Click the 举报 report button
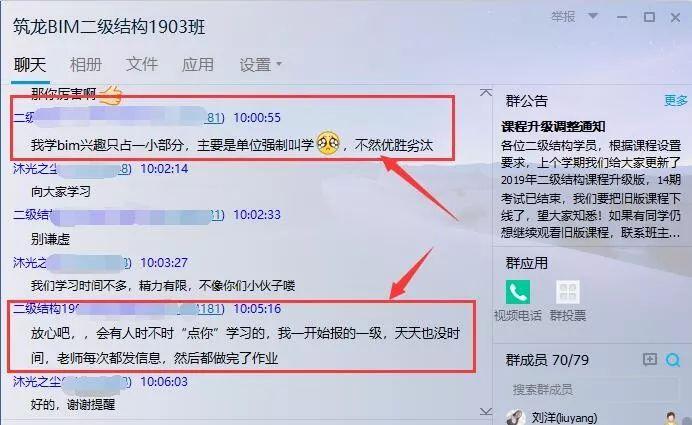Viewport: 692px width, 425px height. tap(563, 17)
